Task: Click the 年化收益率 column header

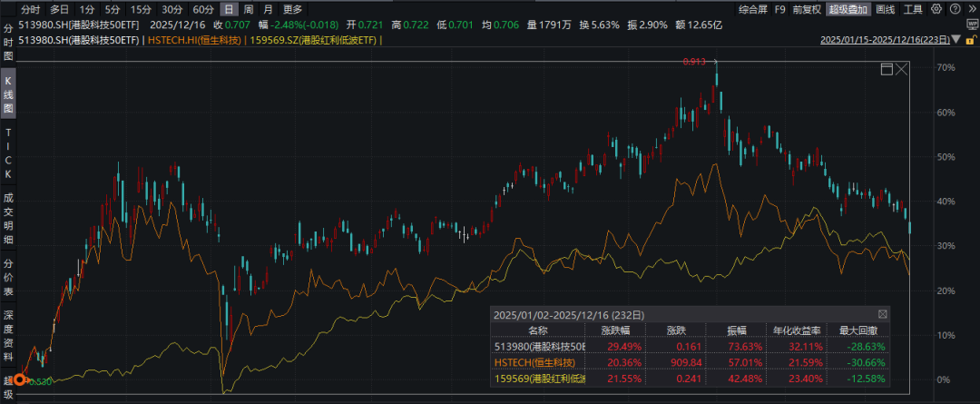Action: pyautogui.click(x=796, y=330)
